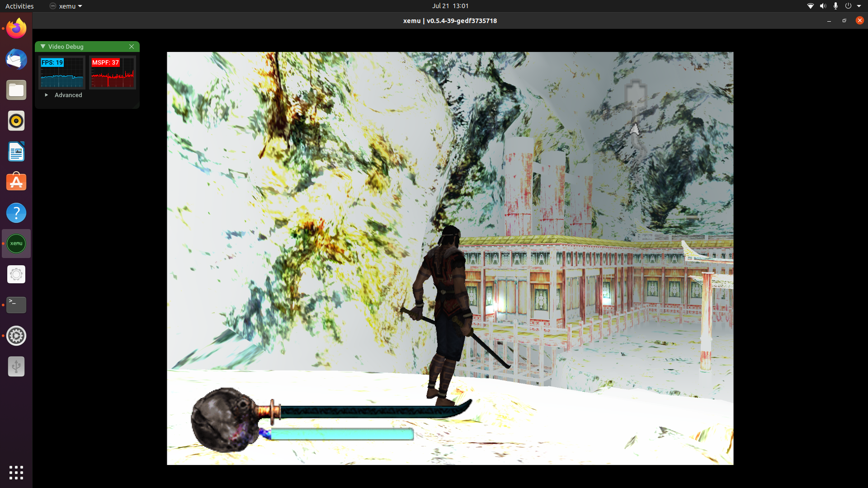Viewport: 868px width, 488px height.
Task: Click the Jul 21 clock to open calendar
Action: 450,6
